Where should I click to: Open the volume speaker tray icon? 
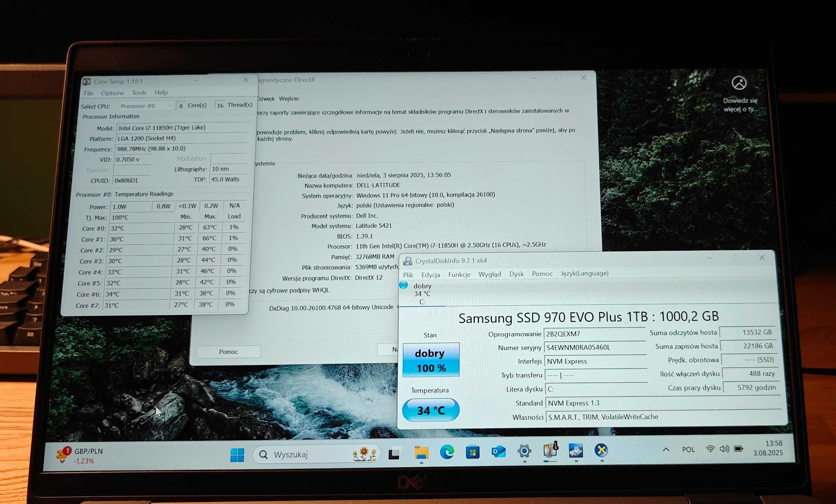724,449
